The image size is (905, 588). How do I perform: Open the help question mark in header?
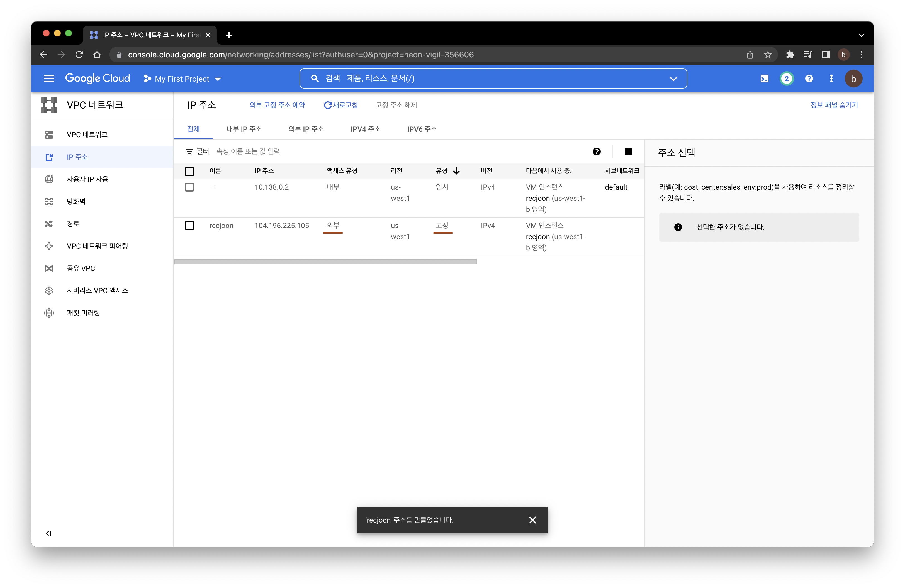(x=809, y=79)
